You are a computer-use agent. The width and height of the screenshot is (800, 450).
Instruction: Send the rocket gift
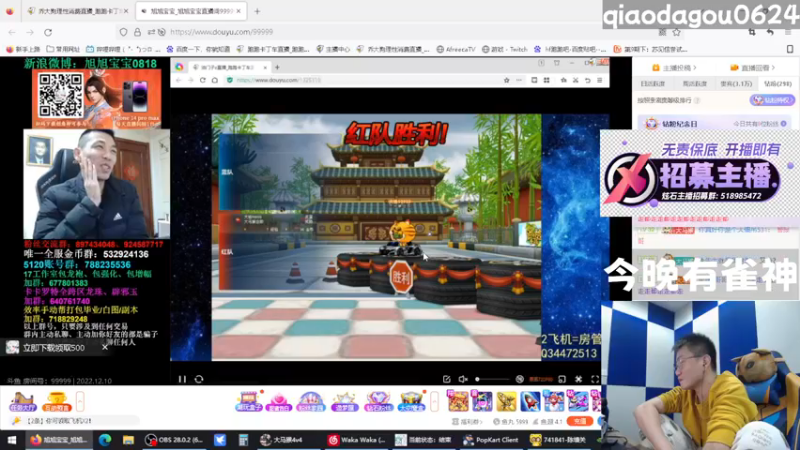[x=530, y=402]
